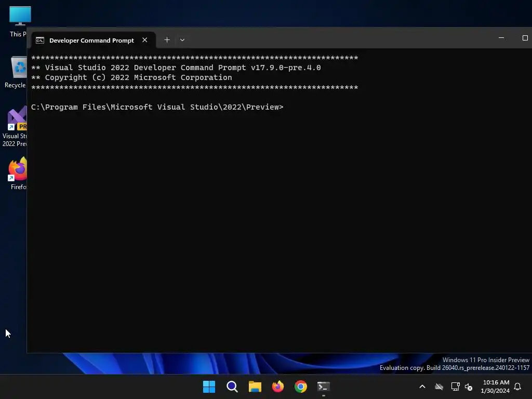The height and width of the screenshot is (399, 532).
Task: Launch Firefox from the taskbar
Action: 278,387
